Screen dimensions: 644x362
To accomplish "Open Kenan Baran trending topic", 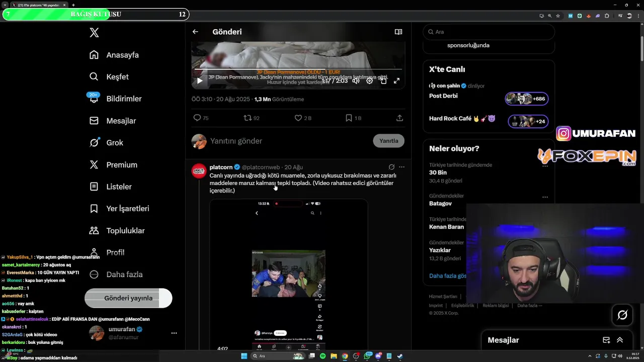I will pyautogui.click(x=447, y=227).
